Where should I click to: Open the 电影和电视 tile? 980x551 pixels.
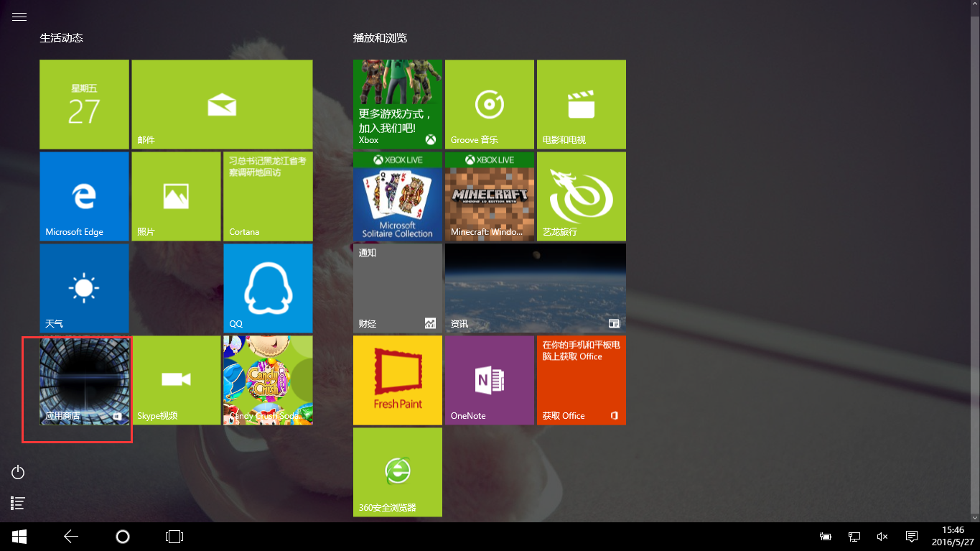point(582,104)
